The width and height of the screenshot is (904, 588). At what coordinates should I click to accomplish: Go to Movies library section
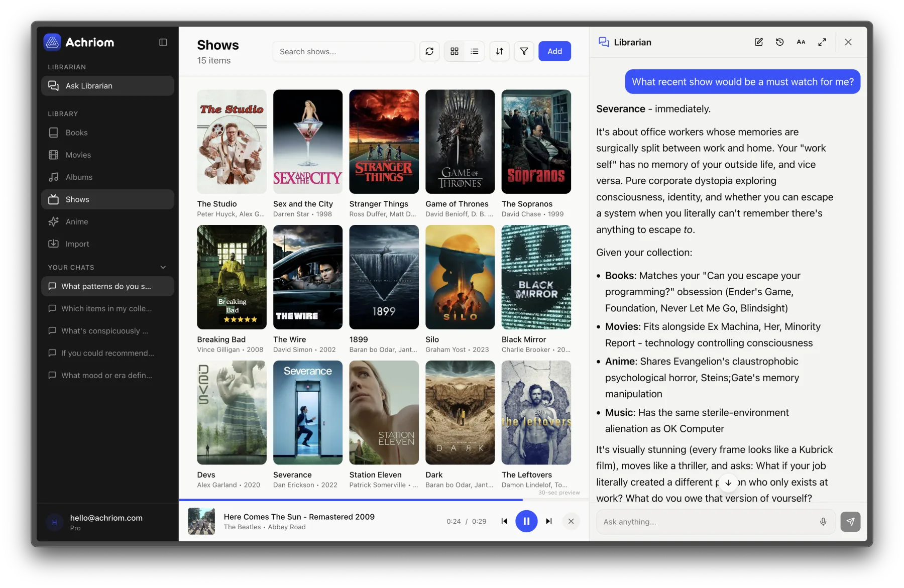tap(107, 155)
